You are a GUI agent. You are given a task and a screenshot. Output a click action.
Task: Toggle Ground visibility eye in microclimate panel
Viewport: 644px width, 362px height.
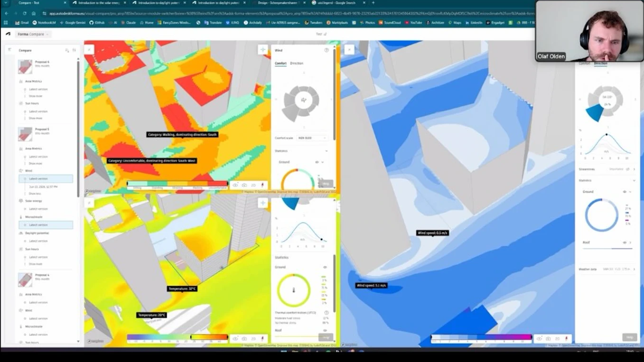click(x=325, y=267)
